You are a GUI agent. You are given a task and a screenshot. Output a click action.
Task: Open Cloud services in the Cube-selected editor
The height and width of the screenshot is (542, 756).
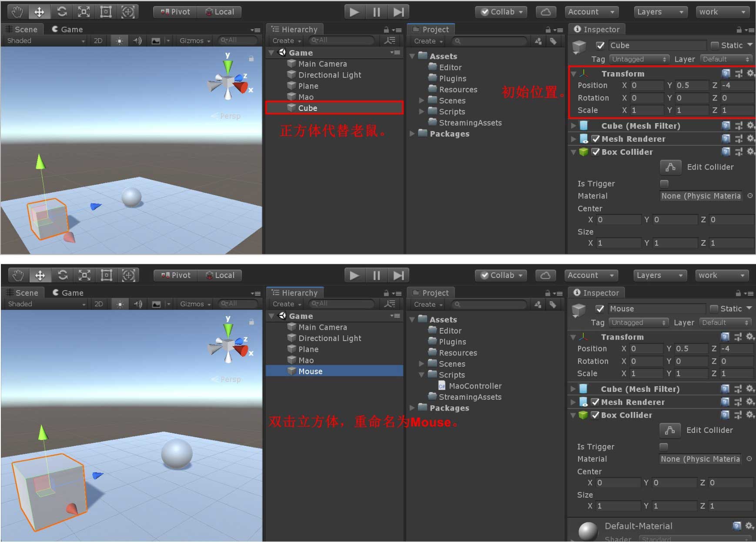coord(545,12)
